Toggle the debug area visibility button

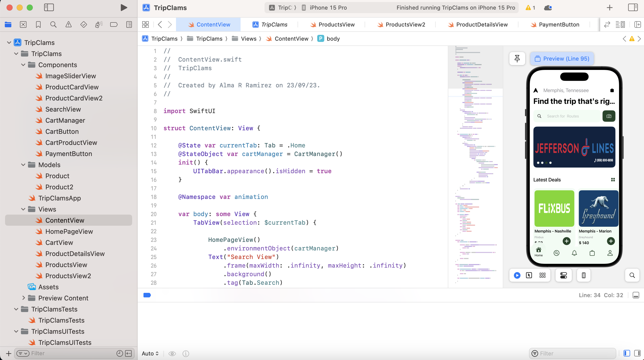(x=636, y=295)
